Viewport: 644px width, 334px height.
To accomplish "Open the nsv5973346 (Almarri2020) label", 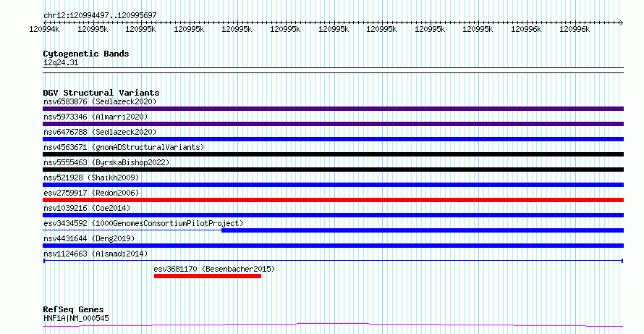I will (x=96, y=117).
